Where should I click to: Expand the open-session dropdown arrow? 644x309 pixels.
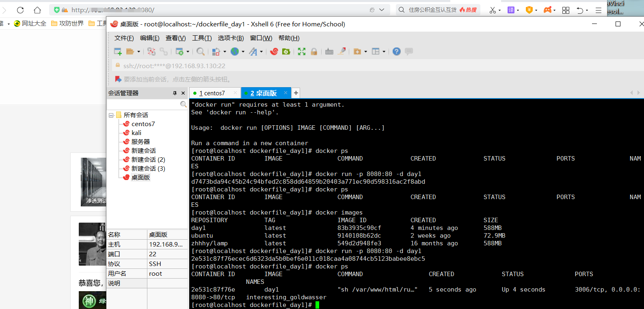(x=138, y=51)
